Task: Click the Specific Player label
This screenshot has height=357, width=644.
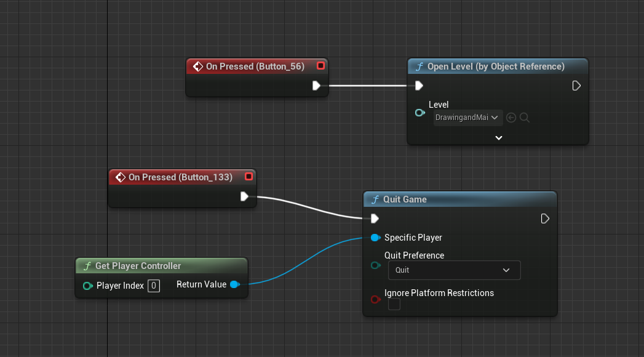Action: (413, 238)
